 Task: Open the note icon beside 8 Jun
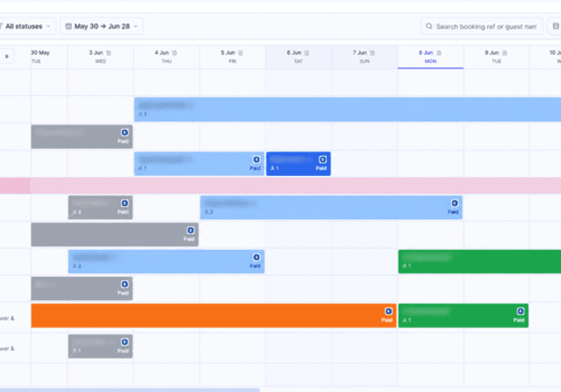click(x=439, y=52)
